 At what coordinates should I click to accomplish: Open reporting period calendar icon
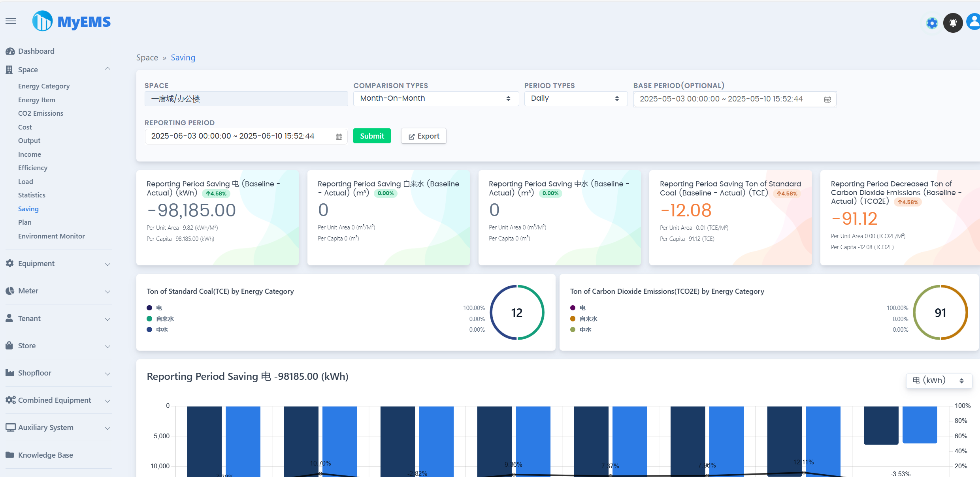339,137
